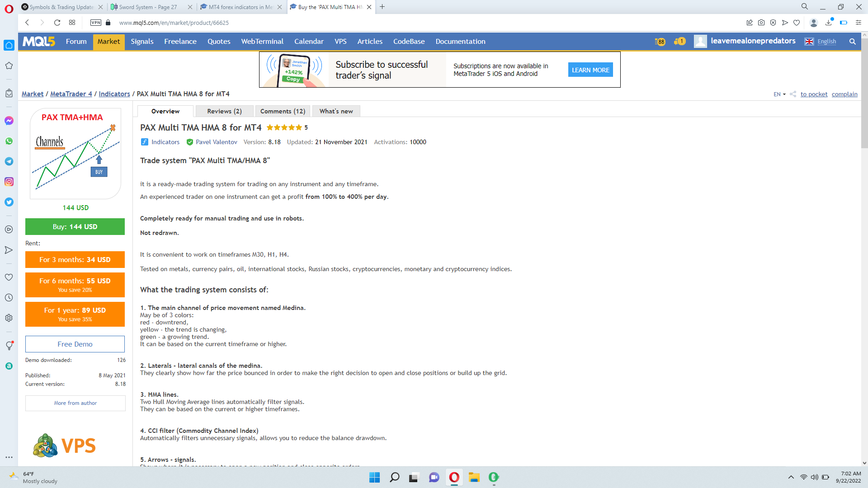Toggle the VPN badge in address bar

click(x=96, y=23)
